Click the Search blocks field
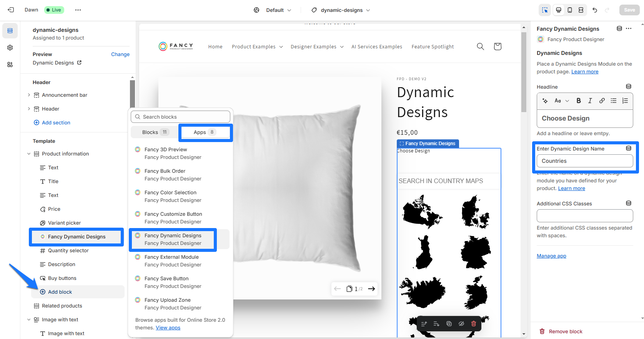Viewport: 644px width, 339px height. (180, 117)
